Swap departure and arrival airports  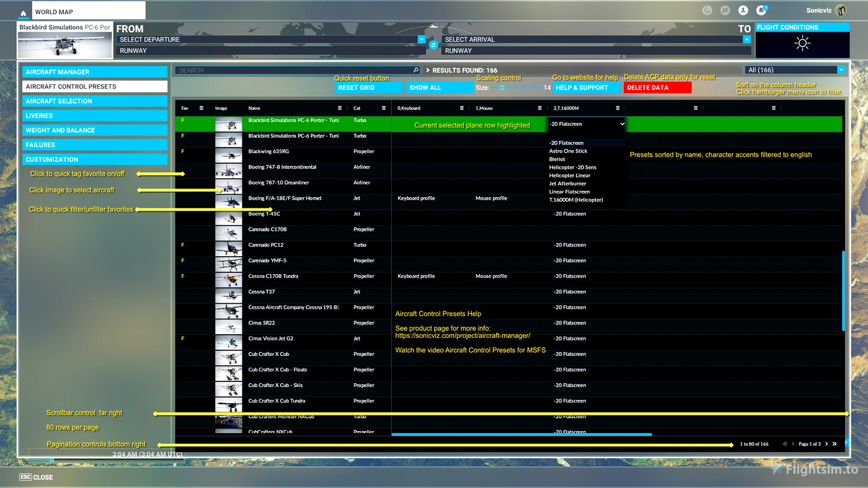pyautogui.click(x=433, y=45)
